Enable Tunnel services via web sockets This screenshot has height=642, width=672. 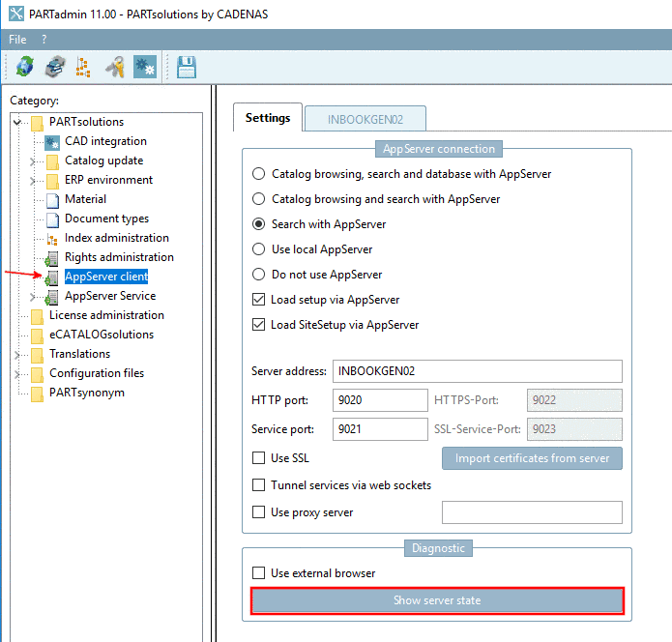click(258, 484)
